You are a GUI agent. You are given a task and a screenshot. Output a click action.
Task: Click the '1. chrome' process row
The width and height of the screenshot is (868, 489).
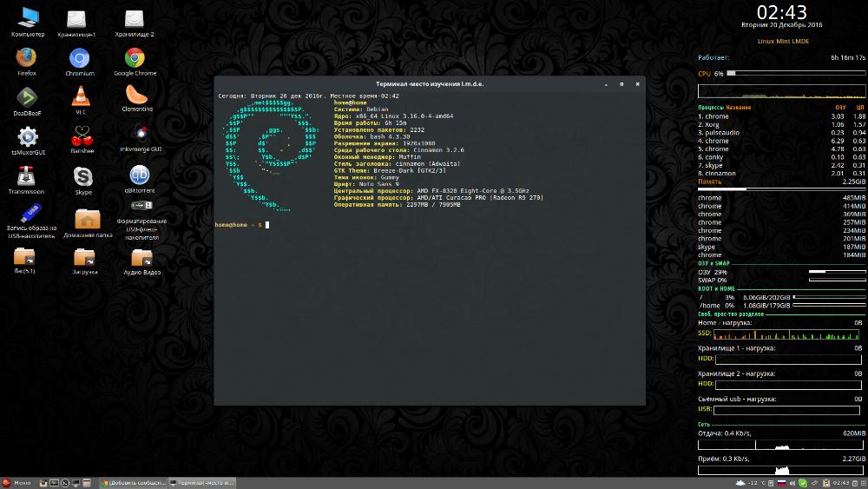[782, 116]
